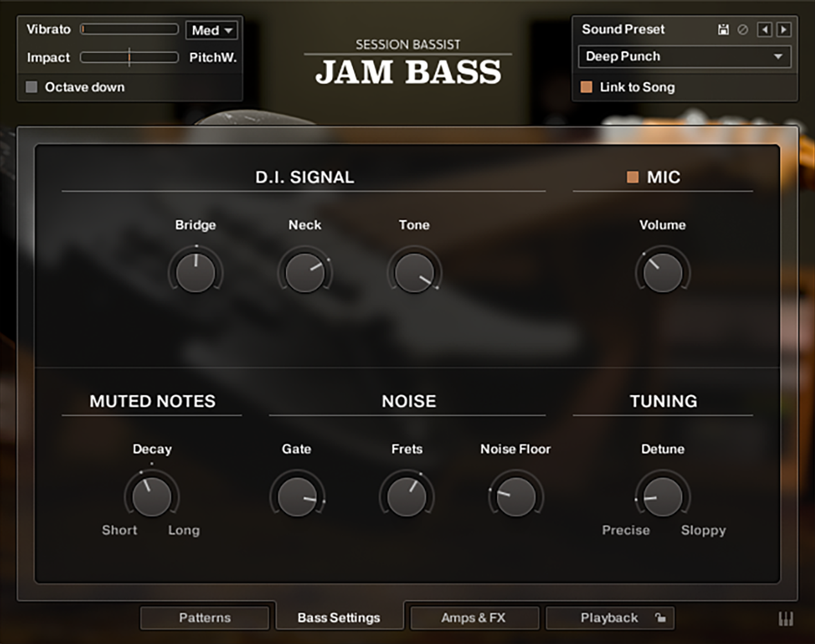Viewport: 815px width, 644px height.
Task: Save the current sound preset
Action: (723, 30)
